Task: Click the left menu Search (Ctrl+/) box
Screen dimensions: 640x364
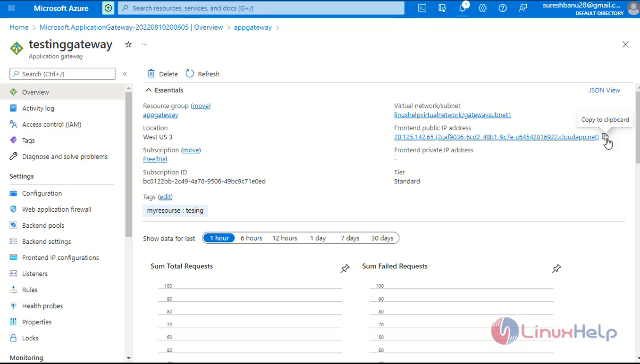Action: point(62,74)
